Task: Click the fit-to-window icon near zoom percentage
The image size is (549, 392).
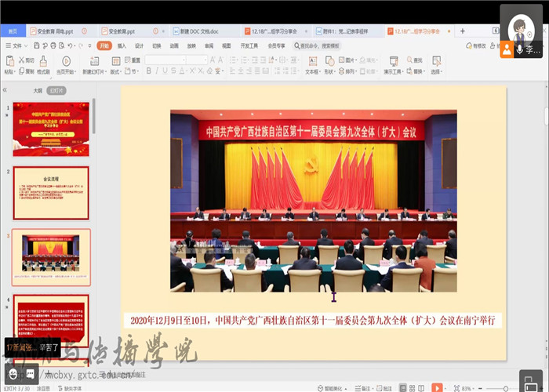Action: click(x=456, y=388)
